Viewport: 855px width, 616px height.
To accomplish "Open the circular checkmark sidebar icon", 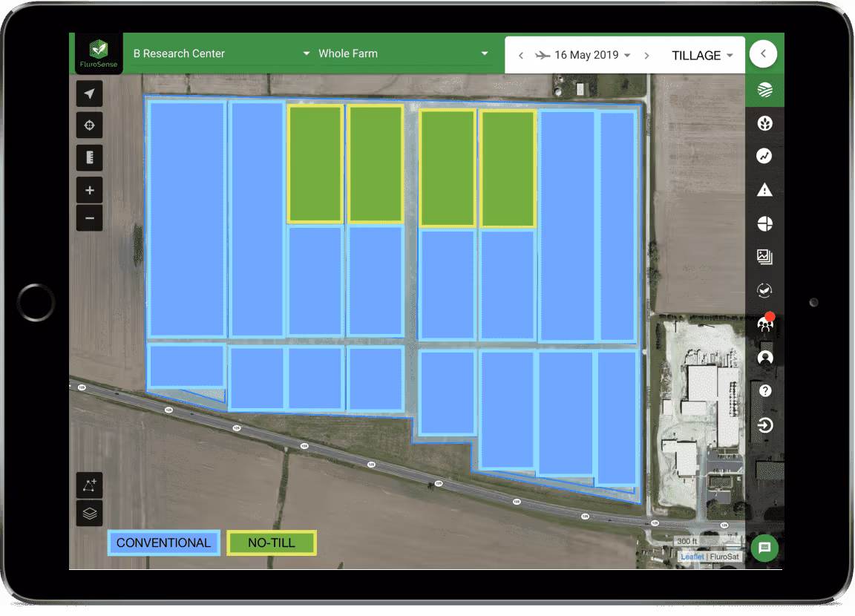I will [x=764, y=290].
